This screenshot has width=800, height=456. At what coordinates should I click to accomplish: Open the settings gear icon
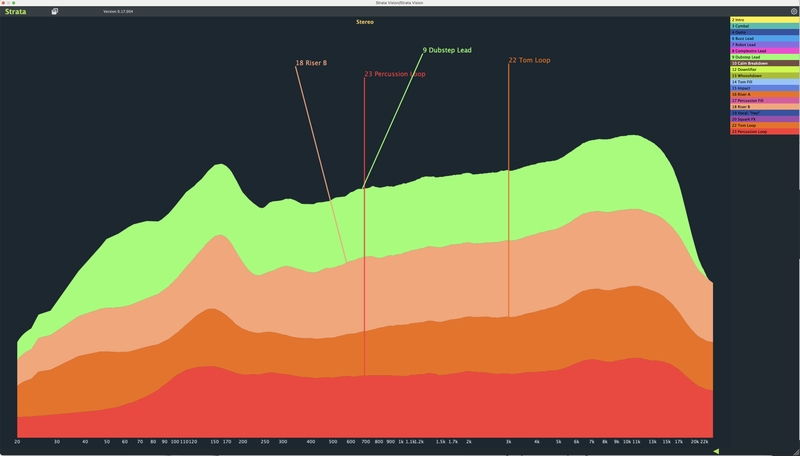(794, 12)
